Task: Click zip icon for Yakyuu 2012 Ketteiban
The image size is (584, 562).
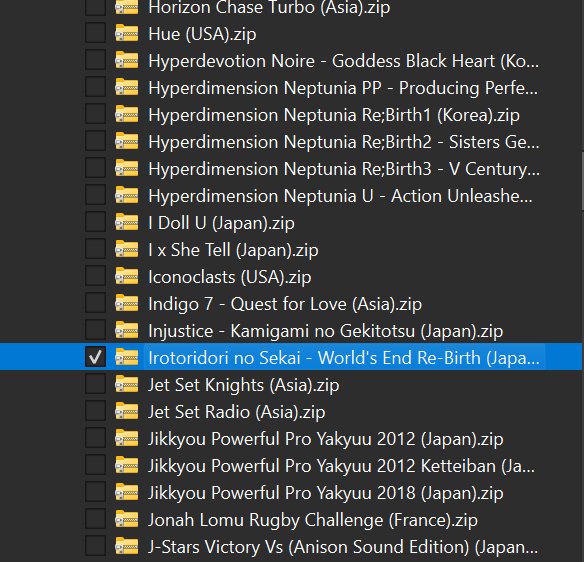Action: tap(127, 466)
